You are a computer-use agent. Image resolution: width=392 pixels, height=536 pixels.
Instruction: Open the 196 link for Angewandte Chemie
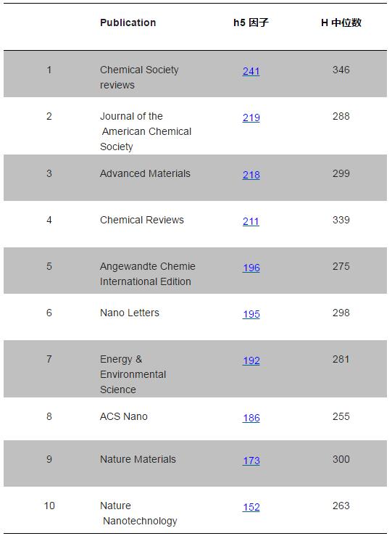click(x=251, y=268)
